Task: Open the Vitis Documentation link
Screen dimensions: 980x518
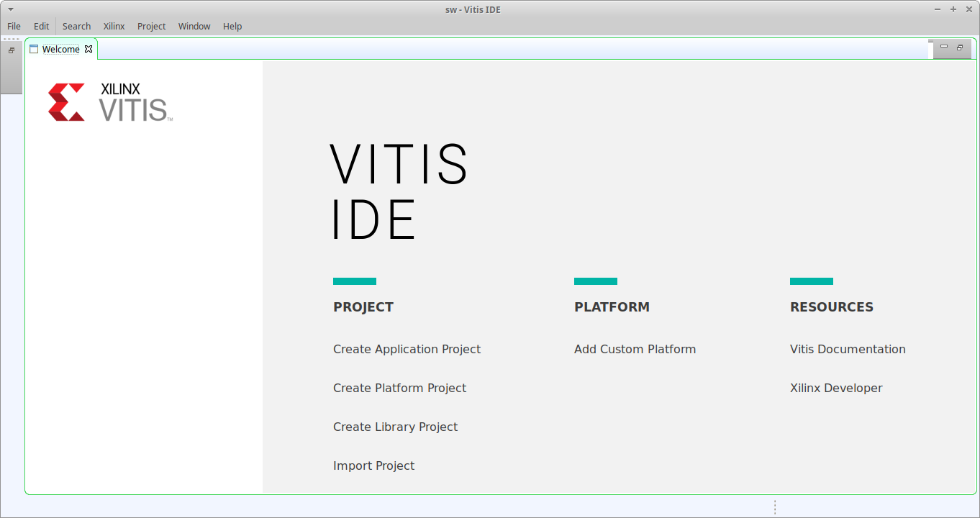Action: point(848,349)
